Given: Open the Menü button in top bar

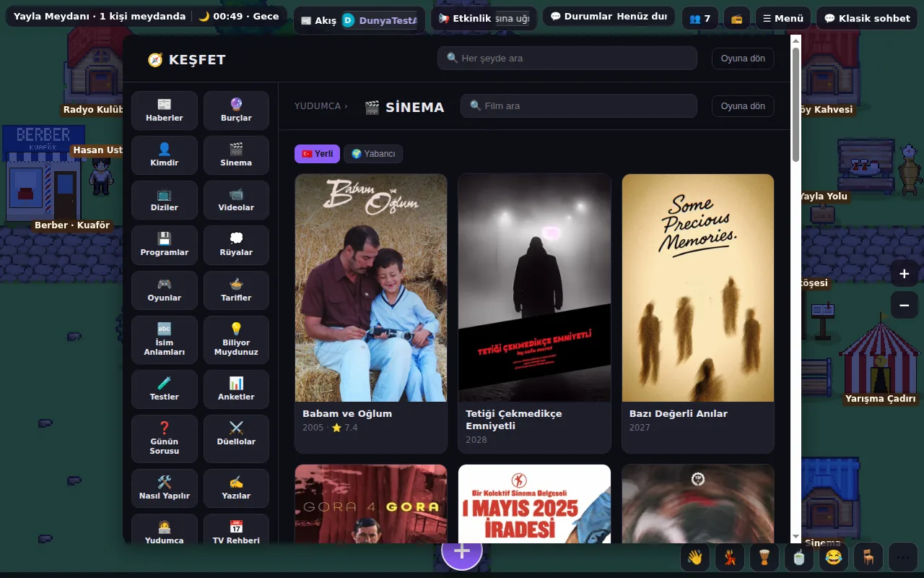Looking at the screenshot, I should 783,18.
